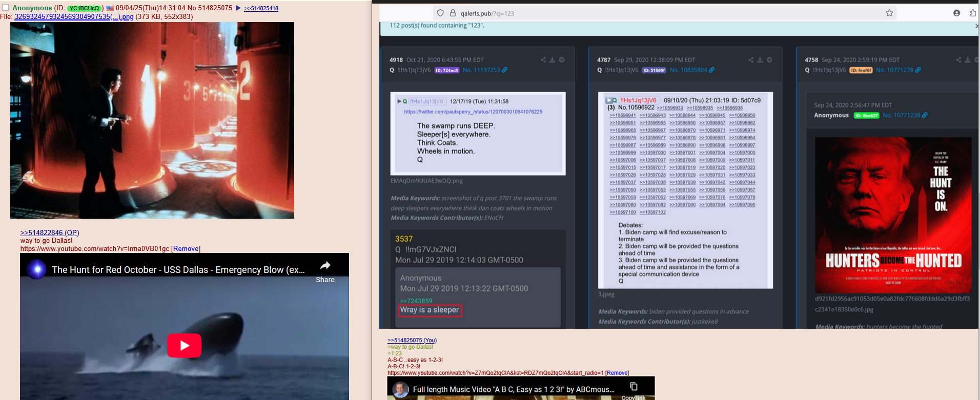
Task: Follow the quote link >>514822846 (OP)
Action: [x=50, y=233]
